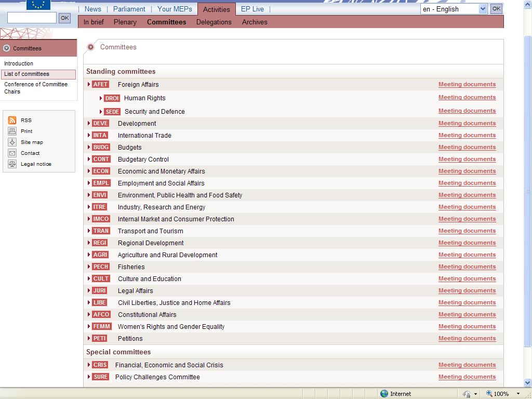532x399 pixels.
Task: Expand the Human Rights subcommittee arrow
Action: coord(101,98)
